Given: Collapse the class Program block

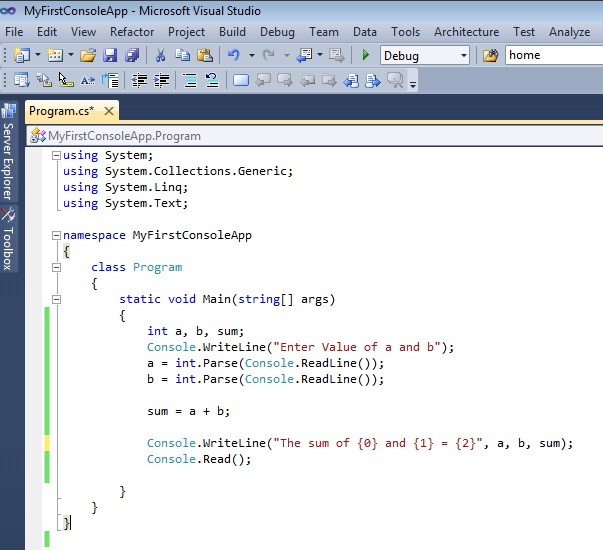Looking at the screenshot, I should tap(56, 267).
